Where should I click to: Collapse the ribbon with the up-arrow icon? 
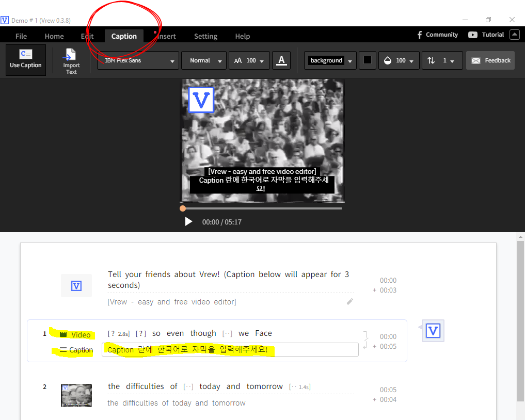515,35
